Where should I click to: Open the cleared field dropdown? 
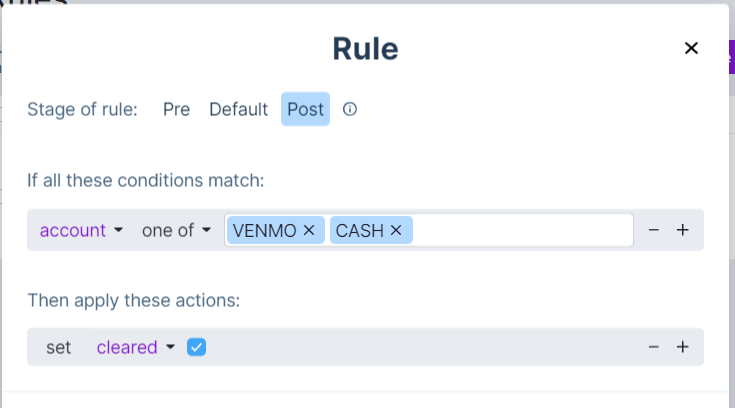pos(135,347)
